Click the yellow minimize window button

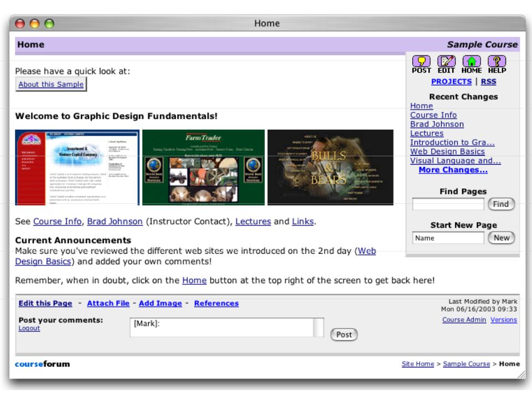click(34, 23)
